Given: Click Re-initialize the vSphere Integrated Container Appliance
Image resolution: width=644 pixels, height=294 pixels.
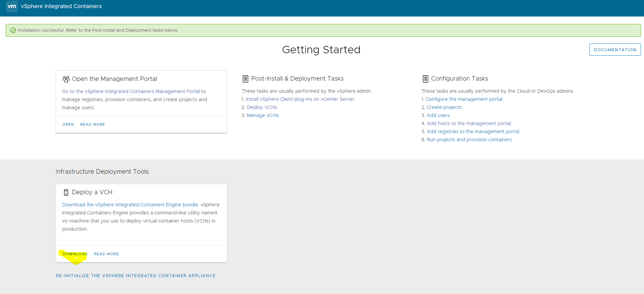Looking at the screenshot, I should click(x=136, y=276).
